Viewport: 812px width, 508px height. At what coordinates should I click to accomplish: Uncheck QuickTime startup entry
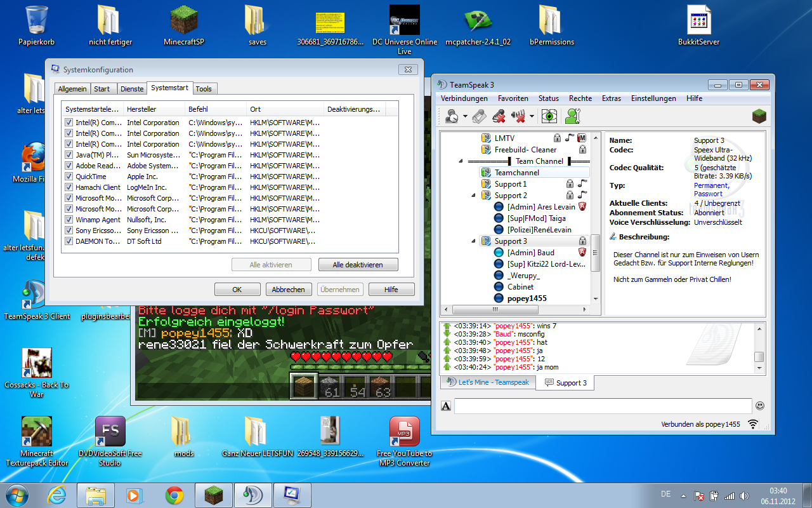(x=69, y=177)
